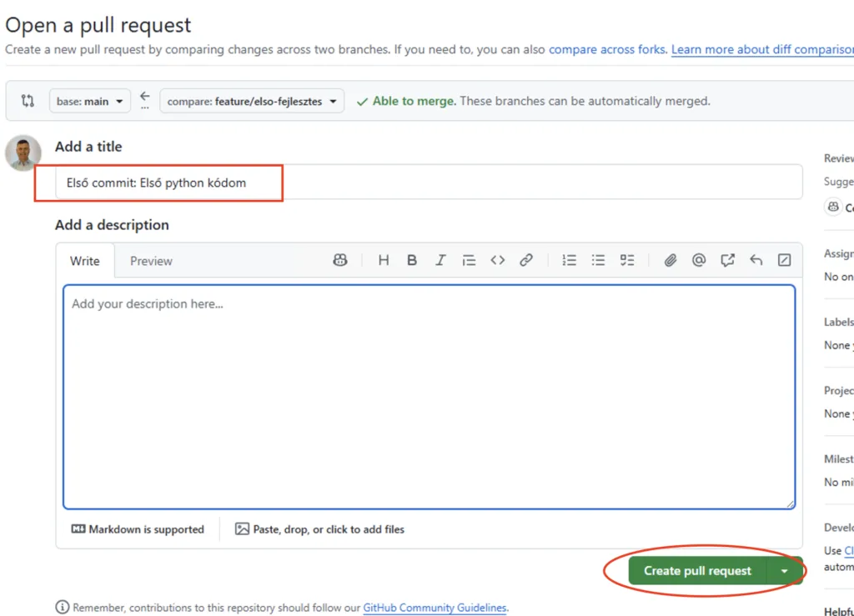The height and width of the screenshot is (616, 854).
Task: Click the Copilot icon in editor toolbar
Action: coord(339,260)
